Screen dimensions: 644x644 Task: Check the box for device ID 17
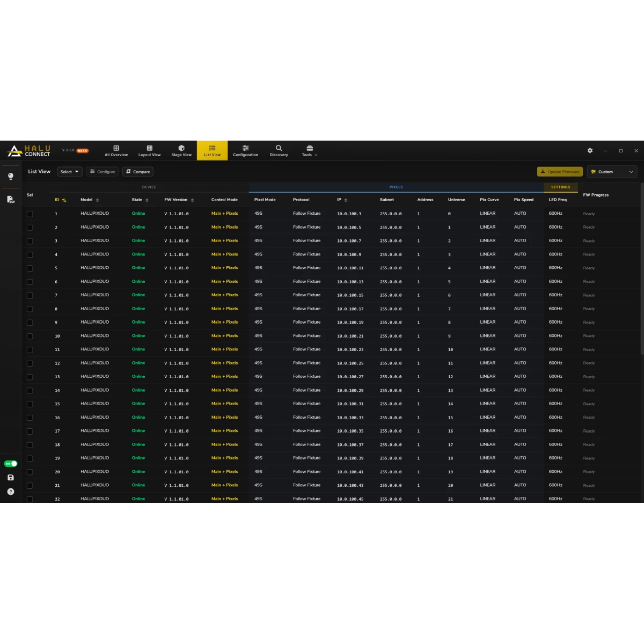30,431
